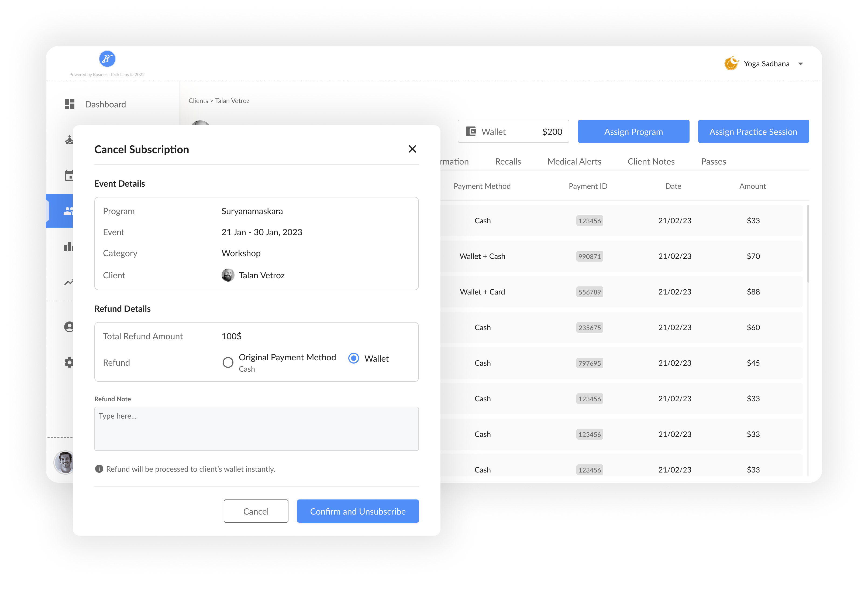Choose Original Payment Method for refund
The height and width of the screenshot is (589, 868).
pos(228,362)
